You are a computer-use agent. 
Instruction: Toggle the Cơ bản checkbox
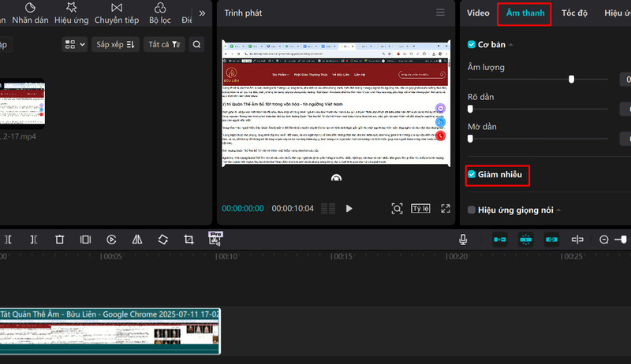coord(472,44)
